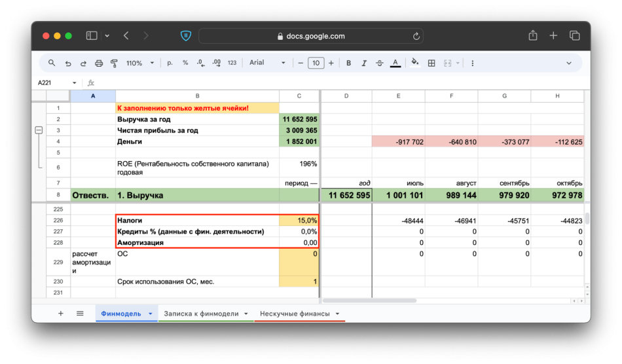Switch to the Нескучные финансы sheet tab
This screenshot has width=622, height=364.
coord(295,314)
